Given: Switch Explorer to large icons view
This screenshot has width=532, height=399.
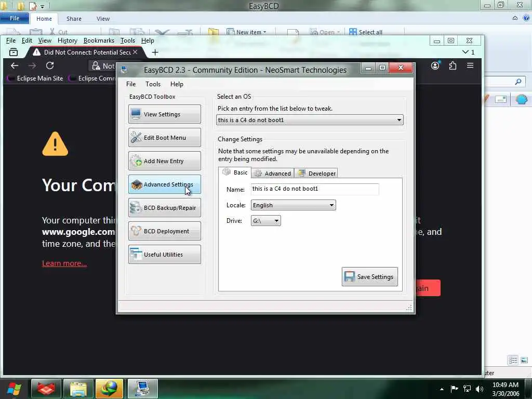Looking at the screenshot, I should pyautogui.click(x=524, y=360).
